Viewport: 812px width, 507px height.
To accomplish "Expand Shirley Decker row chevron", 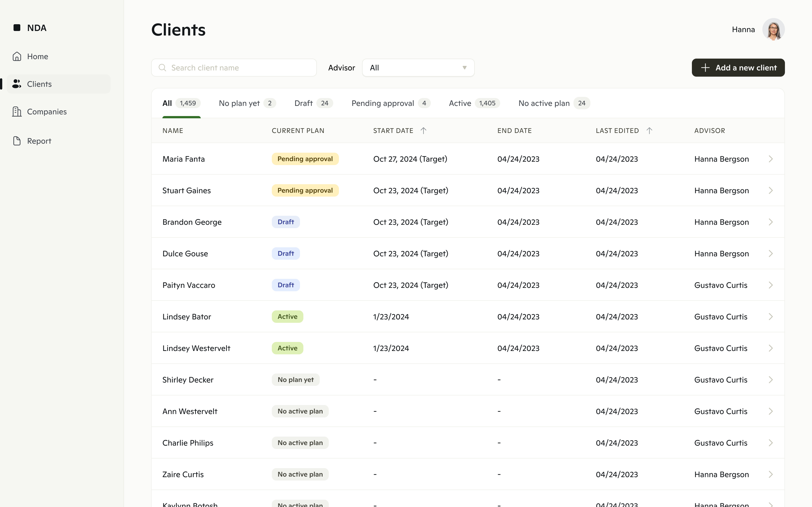I will [x=770, y=380].
